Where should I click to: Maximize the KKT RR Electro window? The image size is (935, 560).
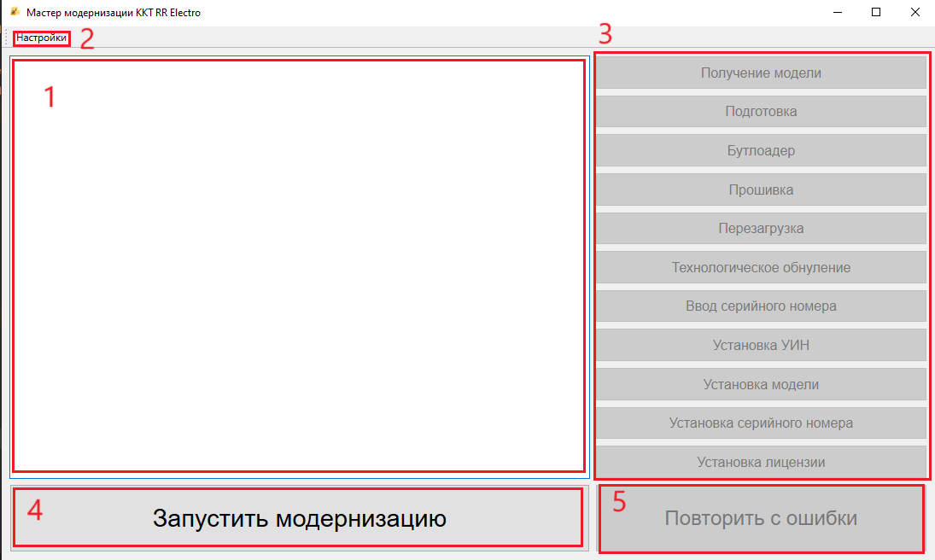click(876, 13)
